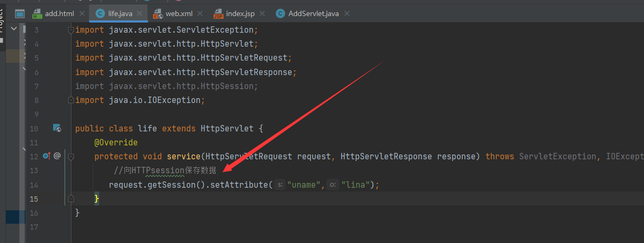This screenshot has width=644, height=243.
Task: Click the method fold end marker at line 15
Action: (x=71, y=198)
